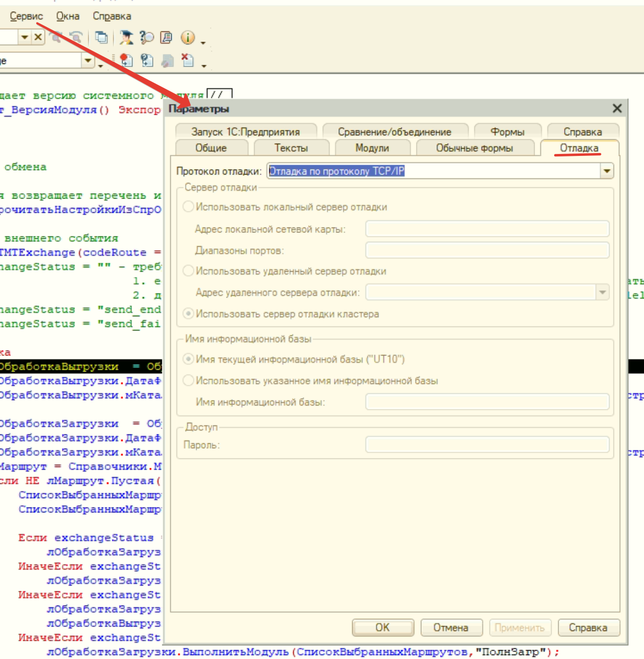644x659 pixels.
Task: Select Имя текущей информационной базы radio
Action: coord(188,359)
